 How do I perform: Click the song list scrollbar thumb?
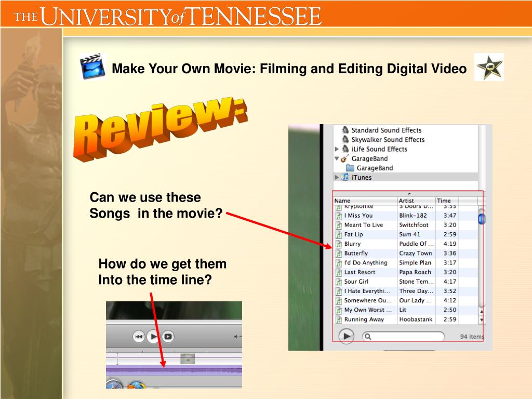point(481,219)
